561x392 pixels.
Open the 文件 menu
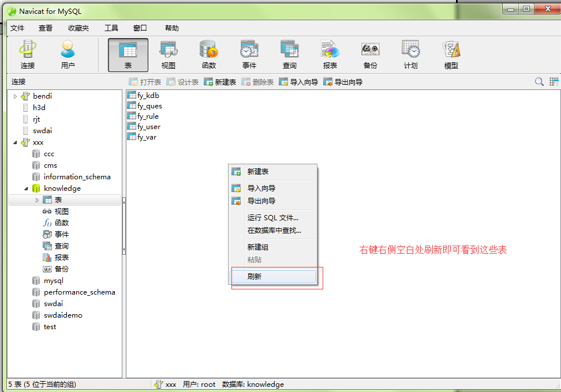(17, 28)
